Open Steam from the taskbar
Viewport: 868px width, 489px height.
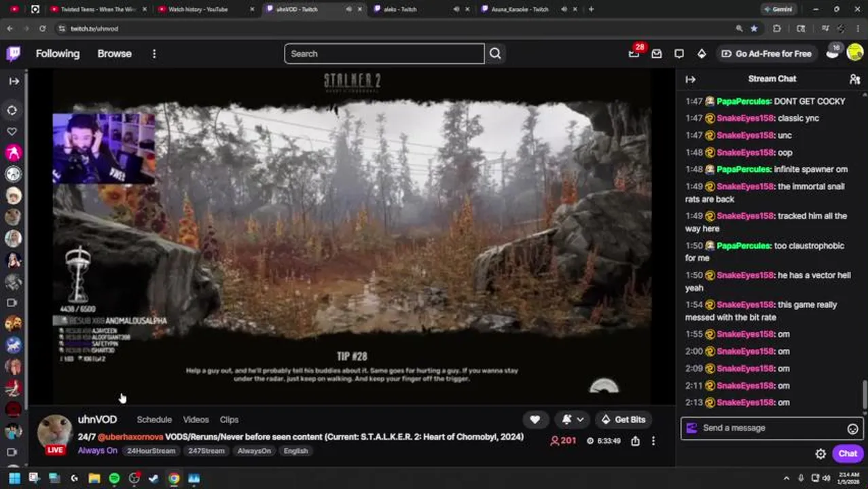(153, 478)
